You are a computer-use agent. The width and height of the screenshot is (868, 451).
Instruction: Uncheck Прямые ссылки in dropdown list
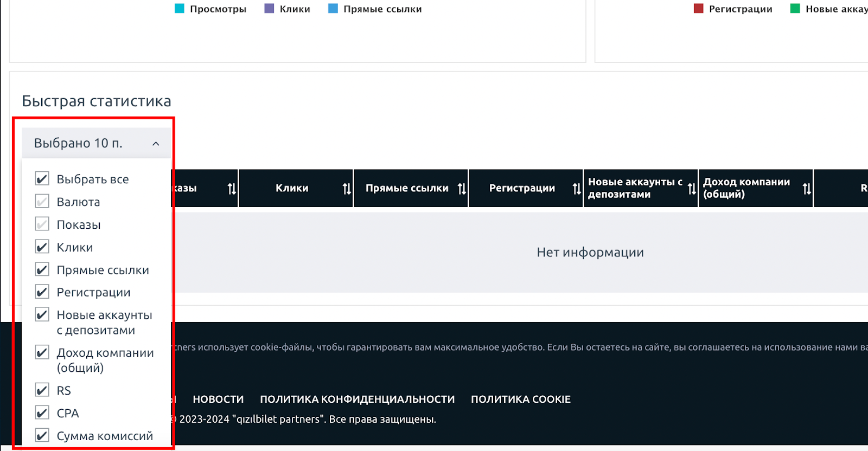tap(42, 270)
